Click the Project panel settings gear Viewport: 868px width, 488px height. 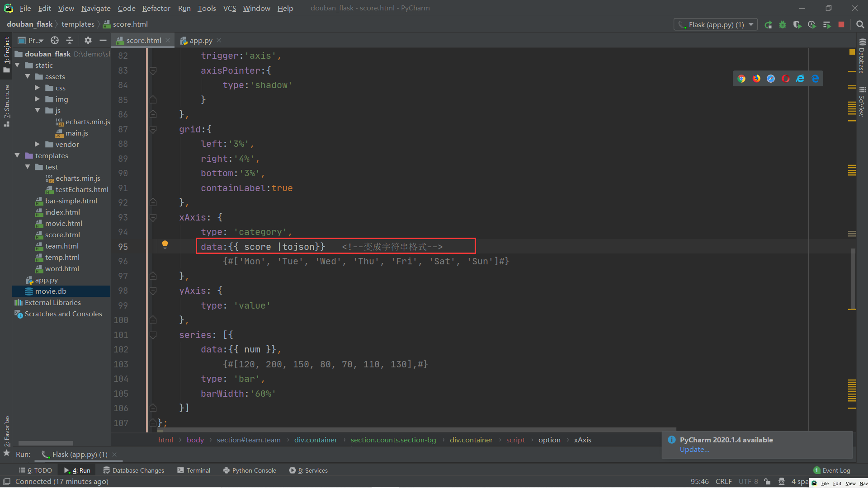tap(88, 40)
